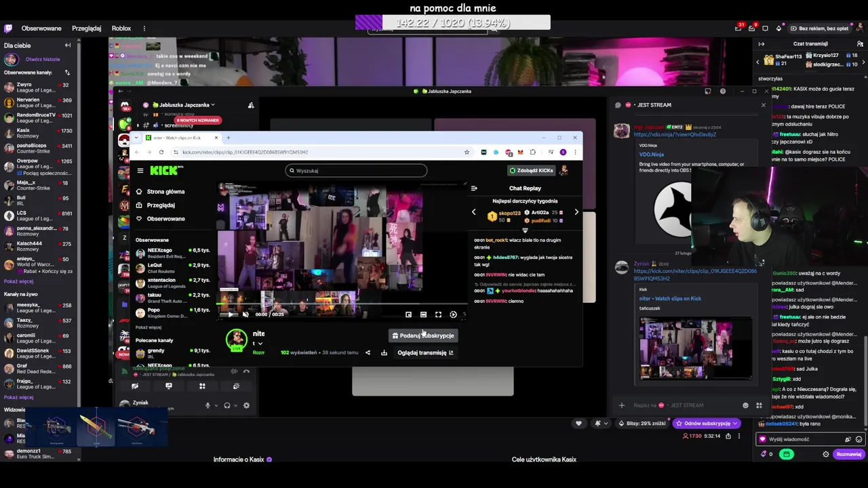Disconnect from Discord voice call
The height and width of the screenshot is (488, 868).
[246, 371]
